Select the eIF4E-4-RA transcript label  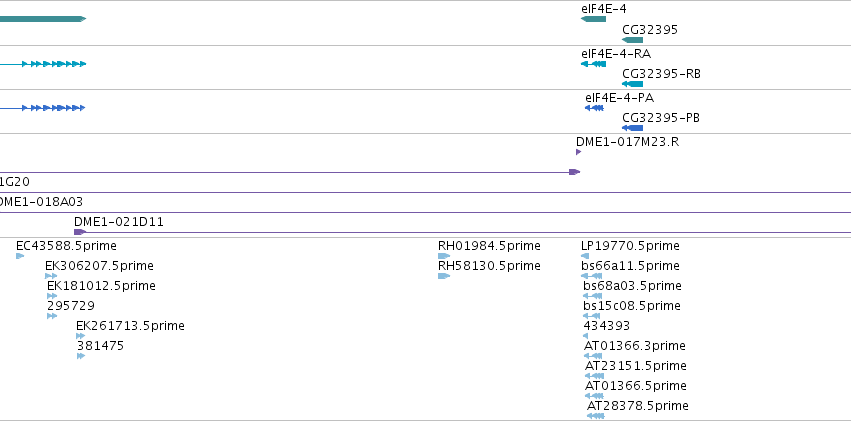point(616,54)
